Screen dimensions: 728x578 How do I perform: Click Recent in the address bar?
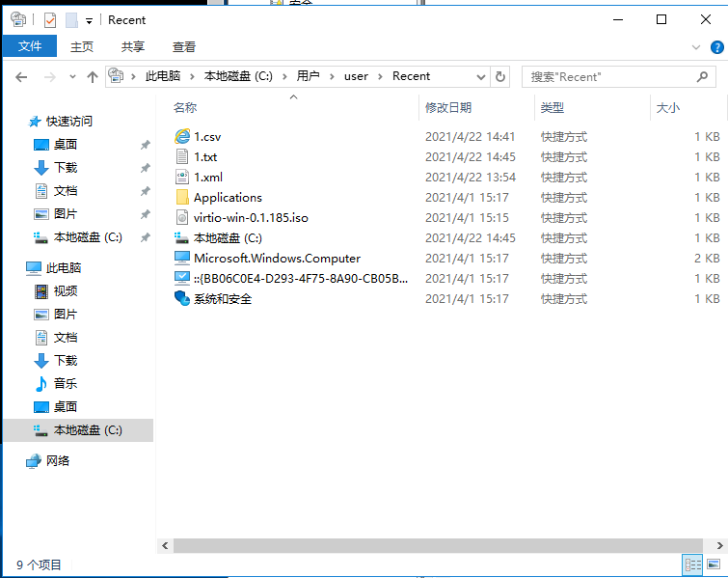pyautogui.click(x=412, y=76)
